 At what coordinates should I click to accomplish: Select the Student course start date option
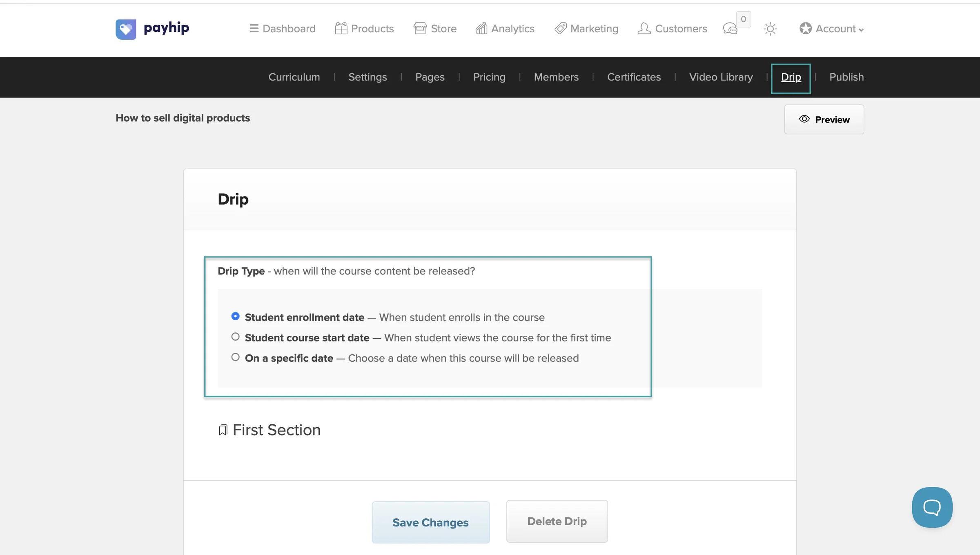tap(235, 337)
